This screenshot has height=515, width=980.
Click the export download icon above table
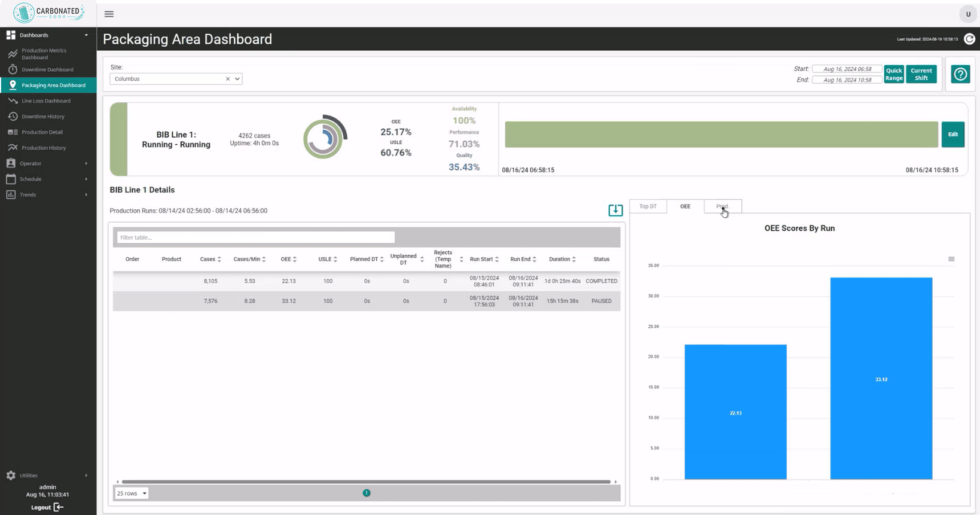coord(615,210)
